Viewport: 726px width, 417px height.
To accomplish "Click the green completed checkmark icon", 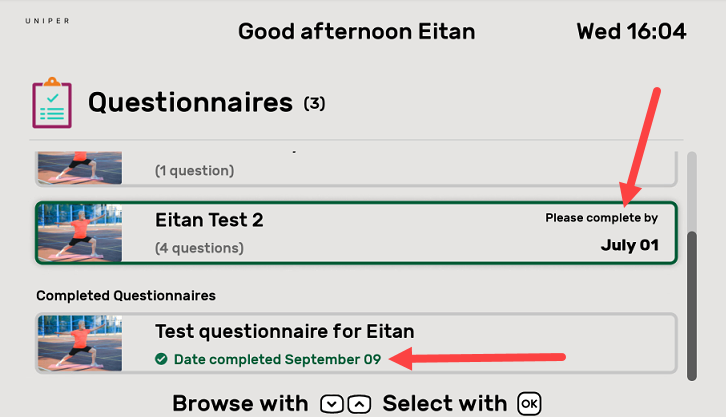I will click(161, 359).
